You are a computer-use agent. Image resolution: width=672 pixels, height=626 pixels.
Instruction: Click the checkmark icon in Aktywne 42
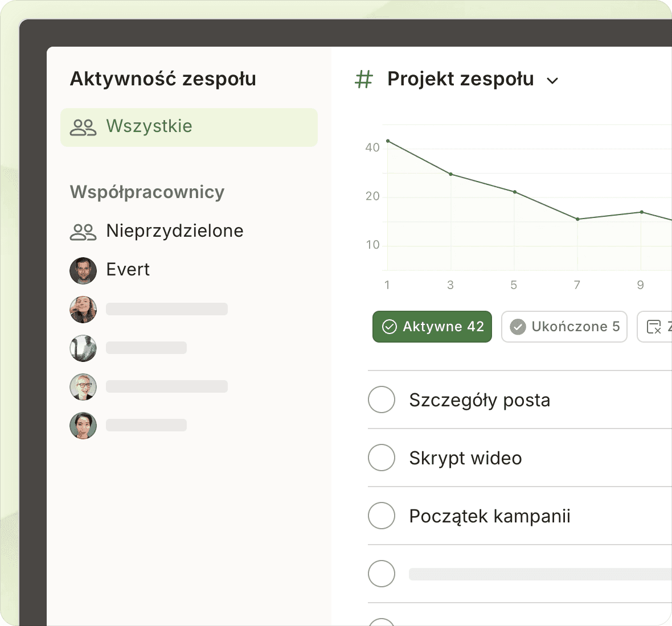[x=389, y=327]
